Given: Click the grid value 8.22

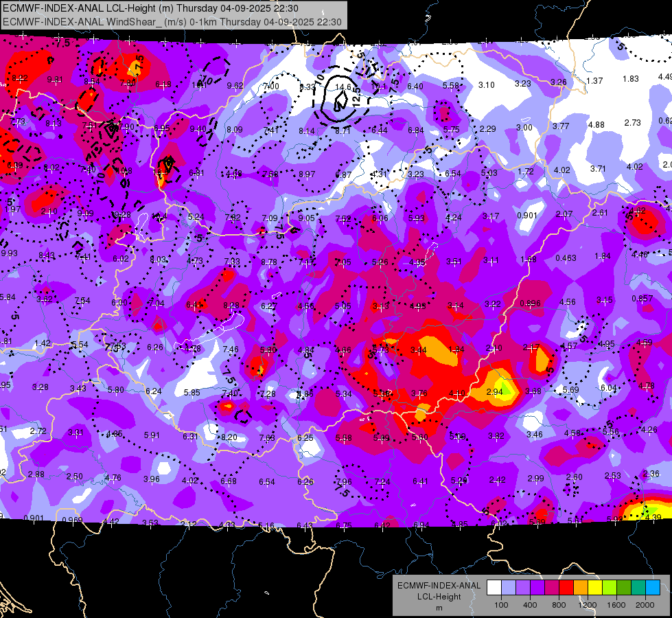Looking at the screenshot, I should click(x=20, y=78).
